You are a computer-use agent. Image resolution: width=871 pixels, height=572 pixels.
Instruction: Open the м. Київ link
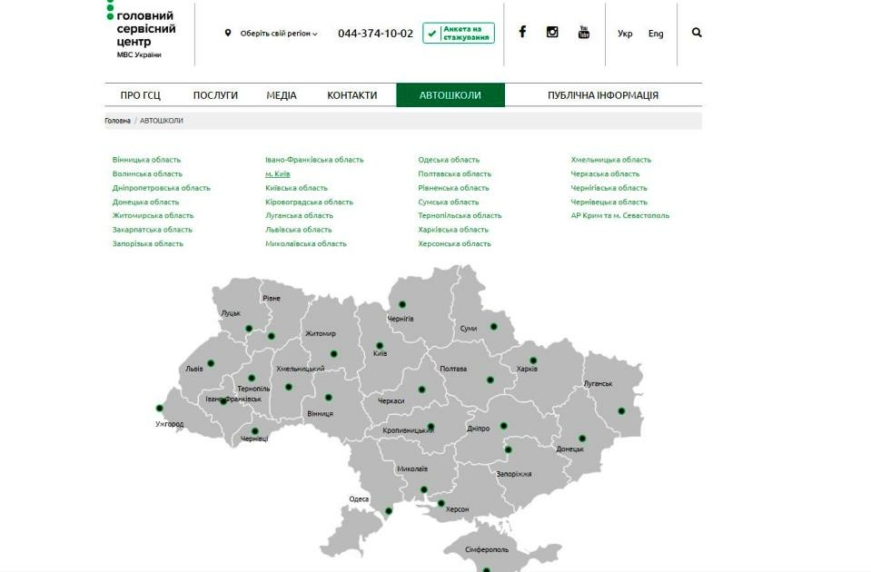coord(278,174)
